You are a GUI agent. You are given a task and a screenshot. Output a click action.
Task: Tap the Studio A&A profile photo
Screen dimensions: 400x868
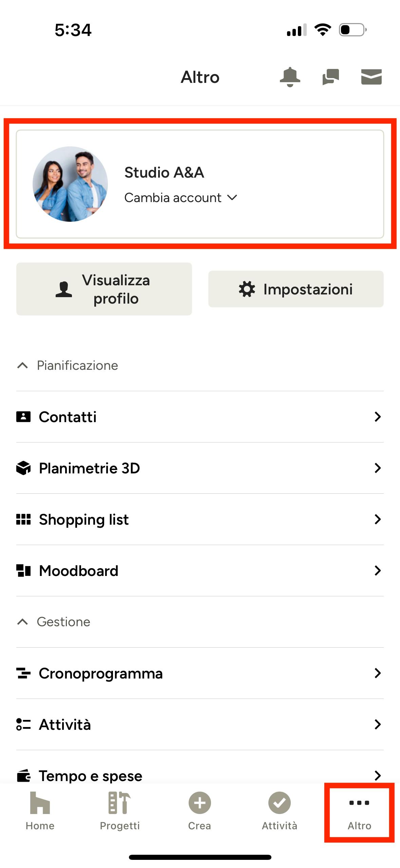(70, 184)
